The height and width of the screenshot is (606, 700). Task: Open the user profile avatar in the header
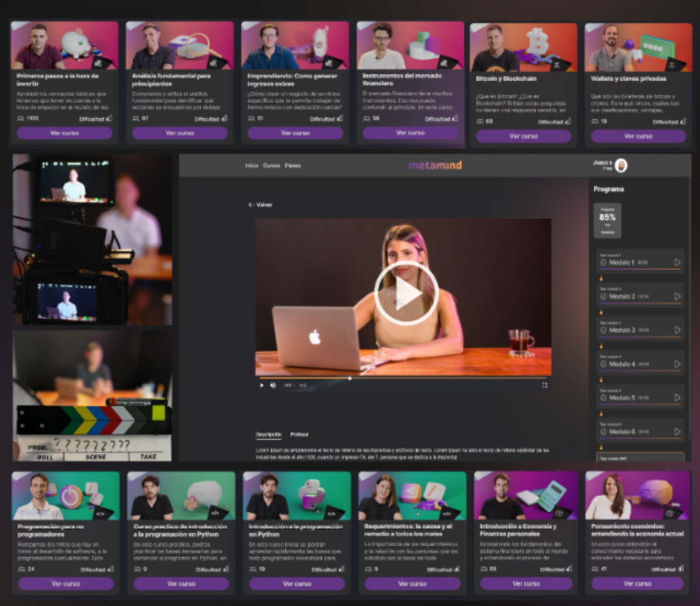pyautogui.click(x=621, y=166)
